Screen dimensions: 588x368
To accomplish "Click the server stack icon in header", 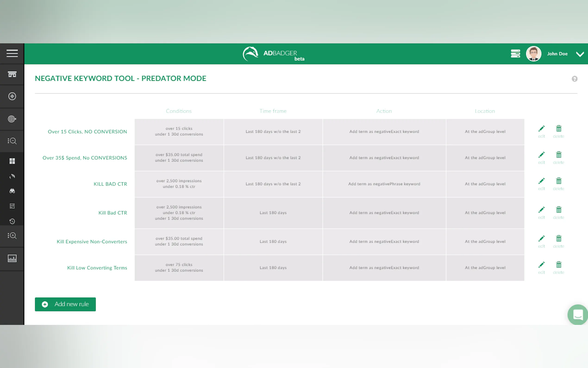I will click(515, 54).
